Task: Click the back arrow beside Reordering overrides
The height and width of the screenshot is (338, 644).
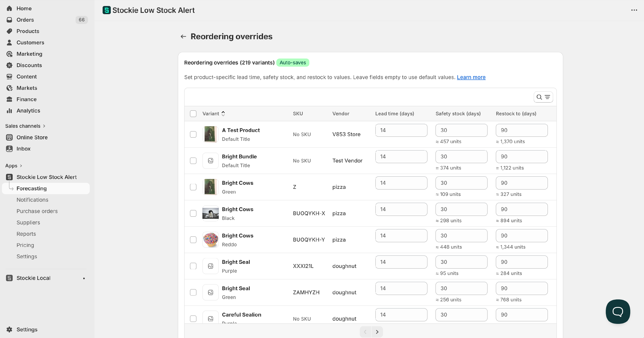Action: (183, 36)
